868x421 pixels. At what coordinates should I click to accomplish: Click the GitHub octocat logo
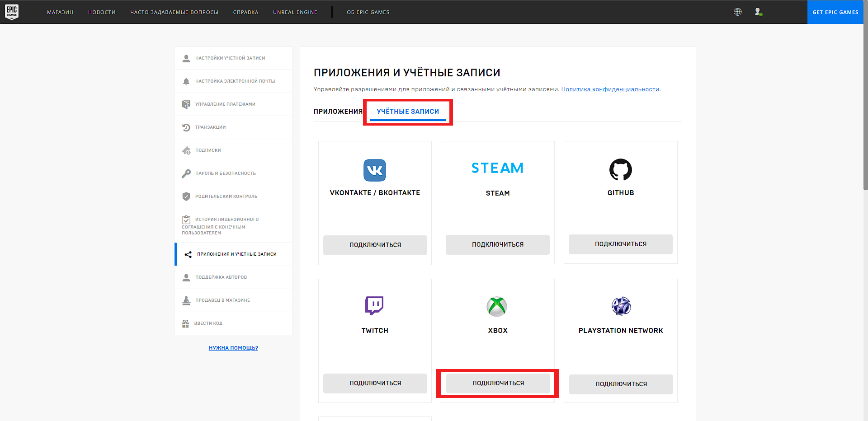621,170
